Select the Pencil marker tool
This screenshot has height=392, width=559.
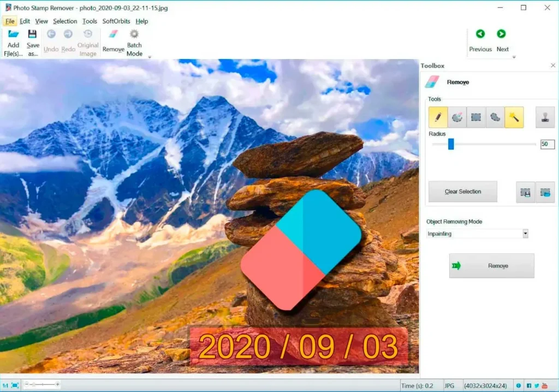438,117
